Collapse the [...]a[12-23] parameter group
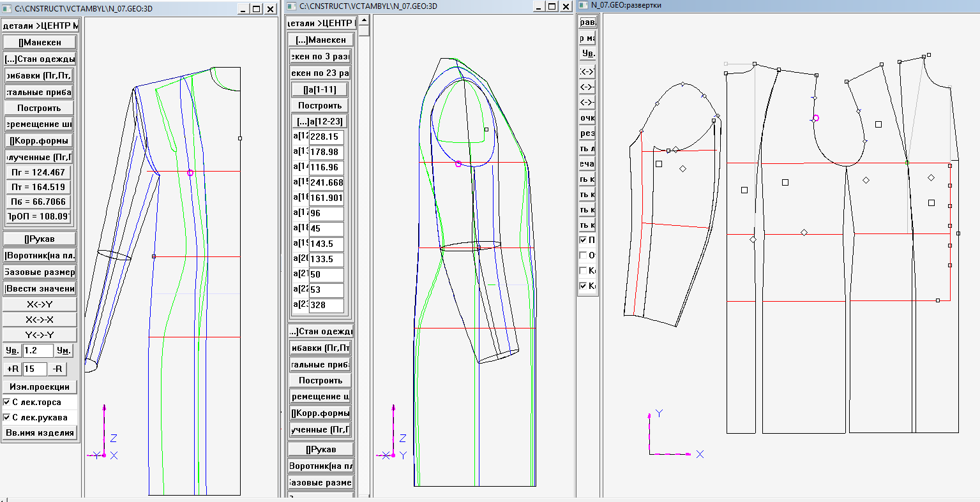980x502 pixels. click(x=319, y=121)
